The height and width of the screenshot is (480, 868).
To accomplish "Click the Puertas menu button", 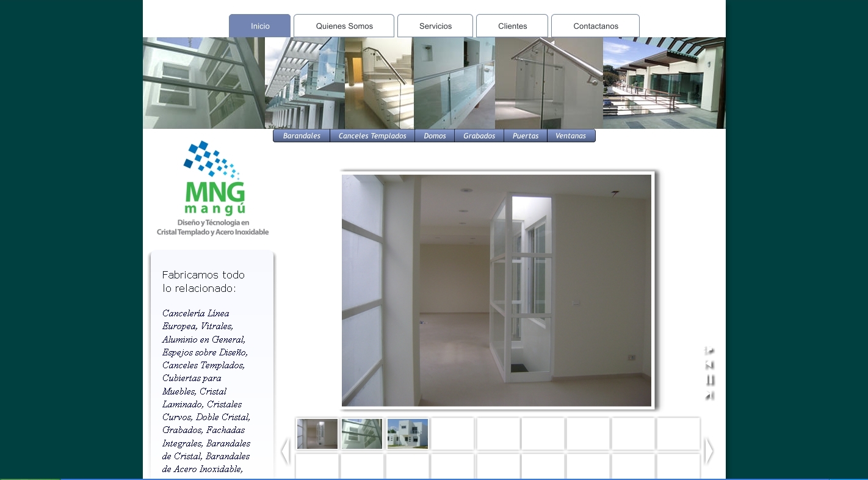I will (526, 136).
